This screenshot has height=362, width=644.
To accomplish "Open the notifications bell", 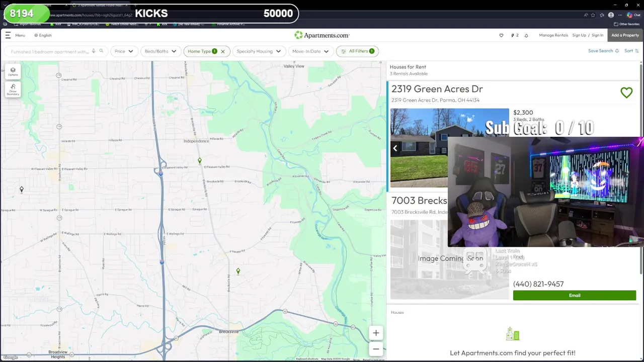I will (x=526, y=35).
